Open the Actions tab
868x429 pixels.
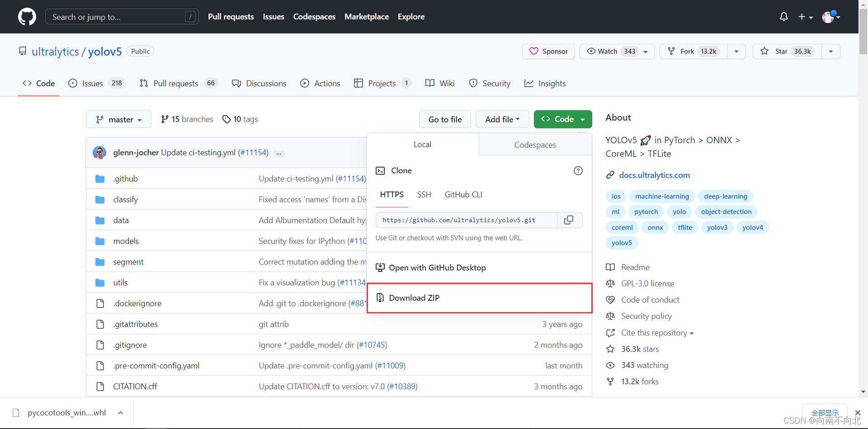coord(320,84)
